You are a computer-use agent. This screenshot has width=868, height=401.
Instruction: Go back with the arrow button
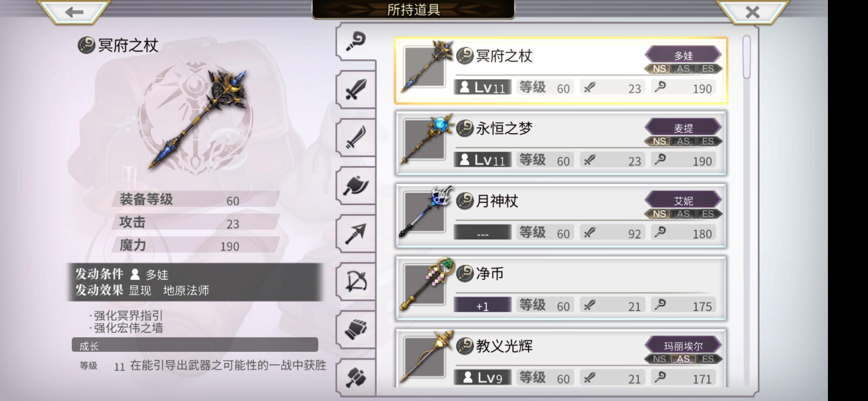point(74,12)
